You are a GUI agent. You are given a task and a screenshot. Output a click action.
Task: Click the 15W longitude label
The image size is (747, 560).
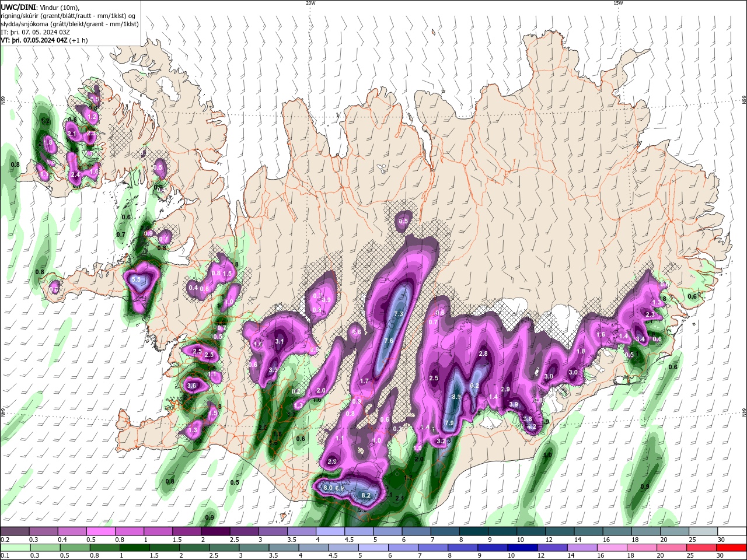click(618, 2)
